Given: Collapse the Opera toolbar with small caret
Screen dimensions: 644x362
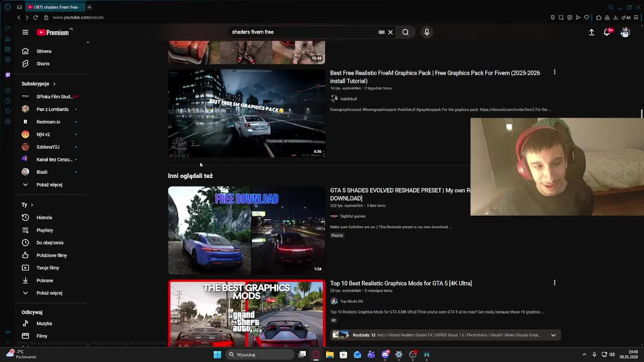Looking at the screenshot, I should click(x=88, y=43).
